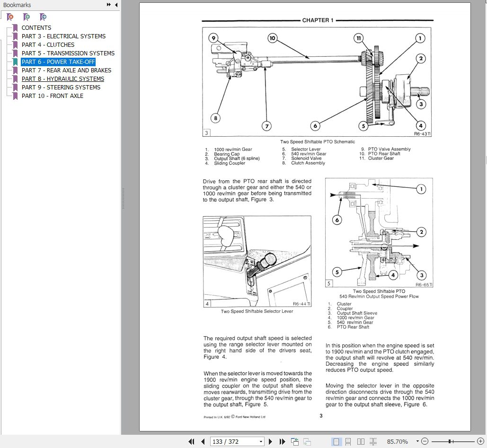Toggle single page view mode
Screen dimensions: 487x448
(336, 441)
